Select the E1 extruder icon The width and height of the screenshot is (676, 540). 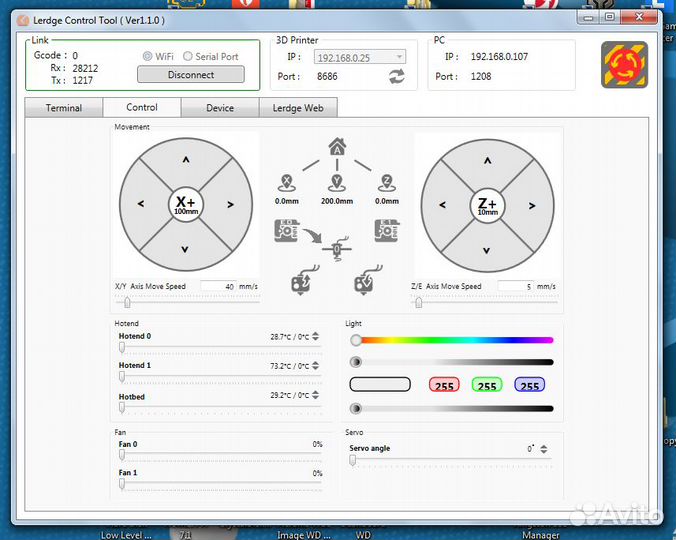click(x=387, y=231)
